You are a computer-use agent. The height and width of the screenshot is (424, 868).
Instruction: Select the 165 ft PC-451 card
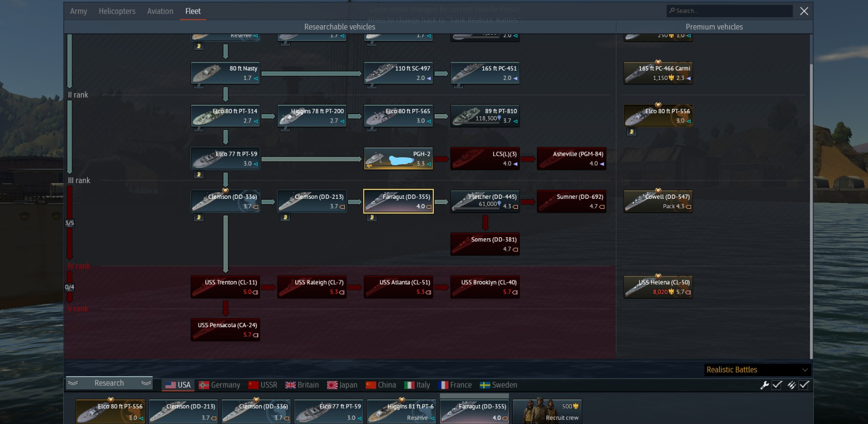(485, 73)
